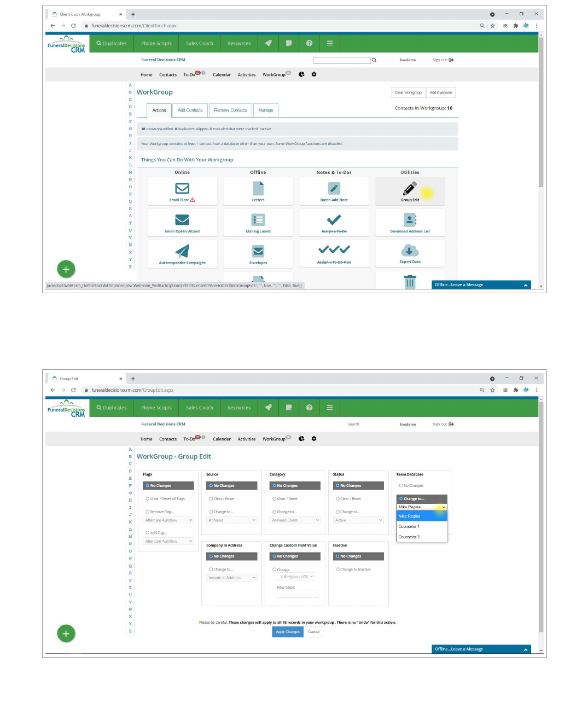Open the Email Blast envelope icon
This screenshot has width=588, height=703.
182,189
